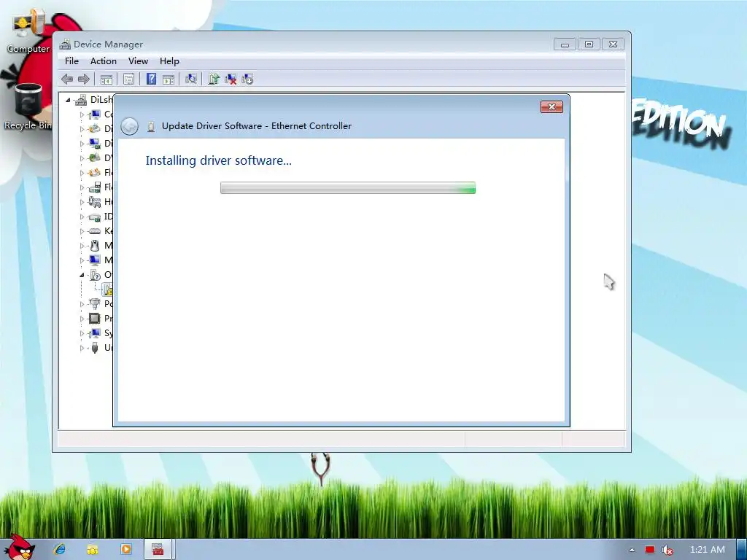This screenshot has width=747, height=560.
Task: Open the File menu in Device Manager
Action: click(72, 61)
